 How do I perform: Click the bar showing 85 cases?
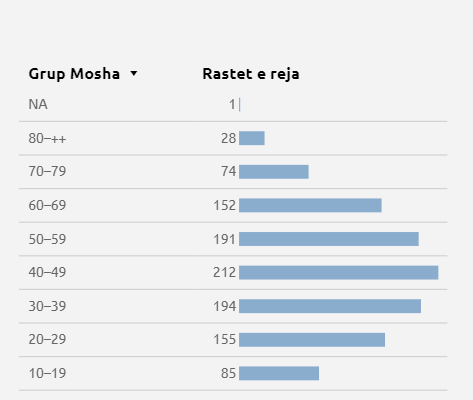click(279, 373)
